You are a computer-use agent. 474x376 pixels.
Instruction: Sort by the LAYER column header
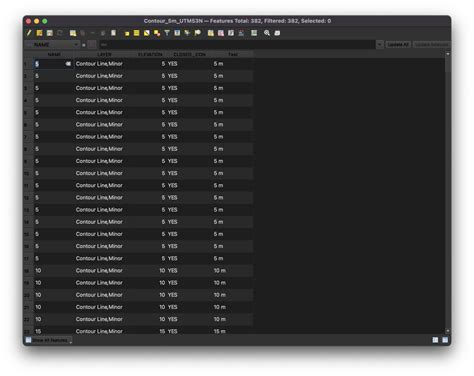click(104, 54)
